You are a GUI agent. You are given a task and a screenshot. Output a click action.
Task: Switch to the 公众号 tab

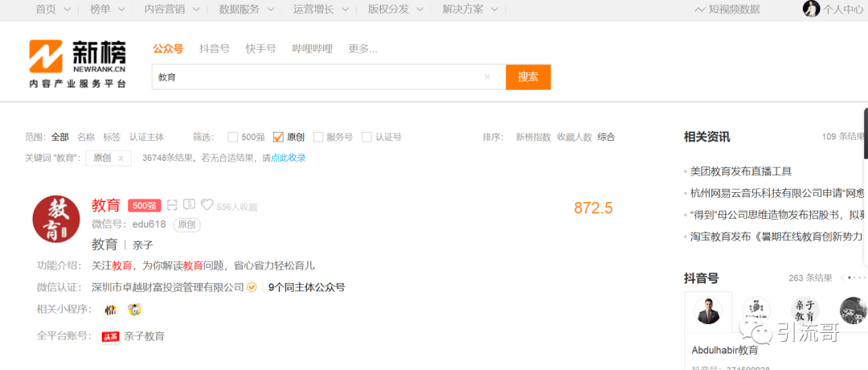(168, 49)
